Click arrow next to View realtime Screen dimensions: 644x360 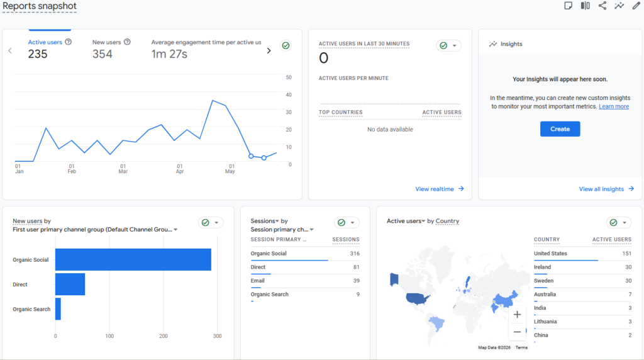pos(461,189)
